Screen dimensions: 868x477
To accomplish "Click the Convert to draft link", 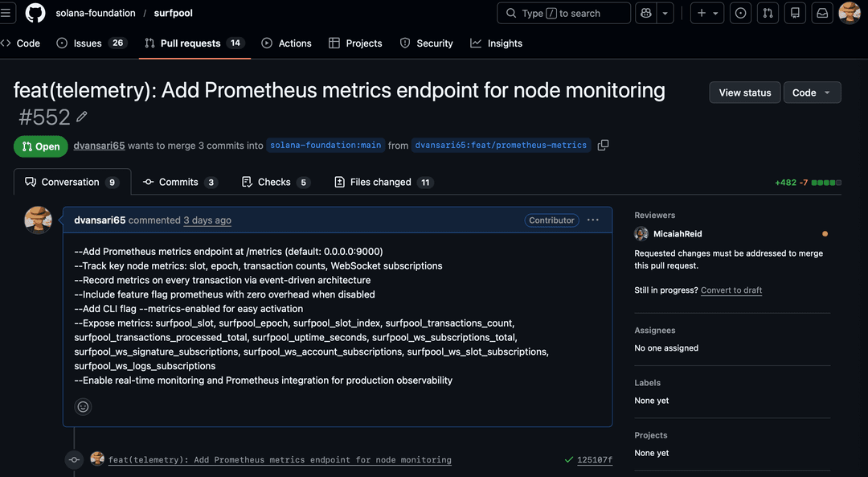I will [x=731, y=290].
